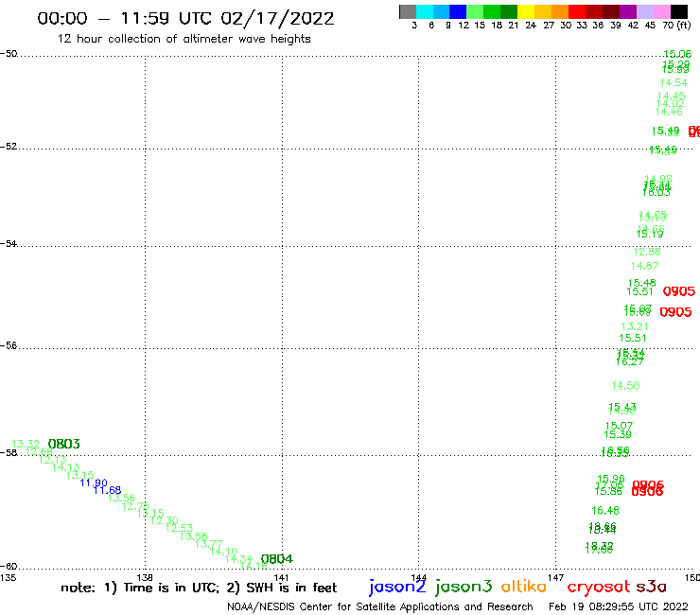Click the wave height value "13.77"
The width and height of the screenshot is (700, 615).
pyautogui.click(x=208, y=544)
